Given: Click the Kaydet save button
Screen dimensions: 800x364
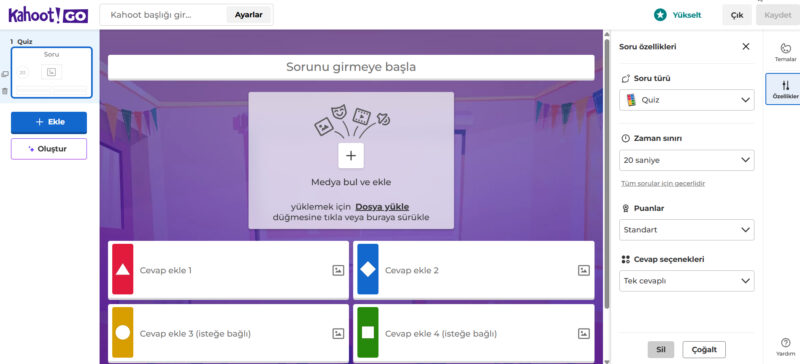Looking at the screenshot, I should [x=778, y=15].
